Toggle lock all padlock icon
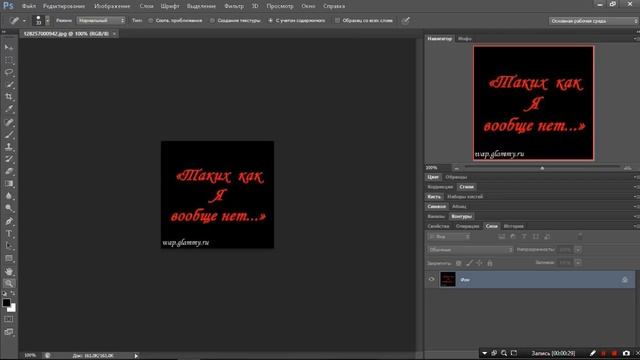Viewport: 640px width, 360px height. click(490, 263)
